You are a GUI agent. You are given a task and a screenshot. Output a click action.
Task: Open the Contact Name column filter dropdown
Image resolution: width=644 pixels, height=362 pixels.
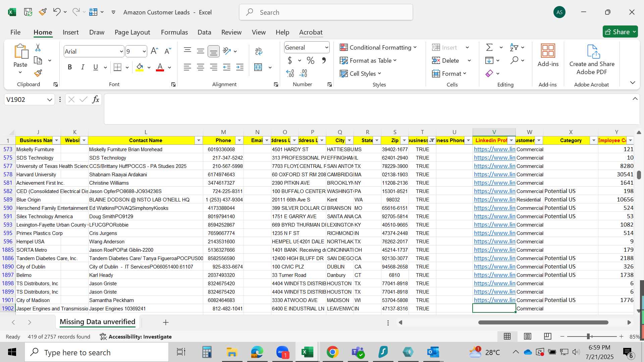199,140
